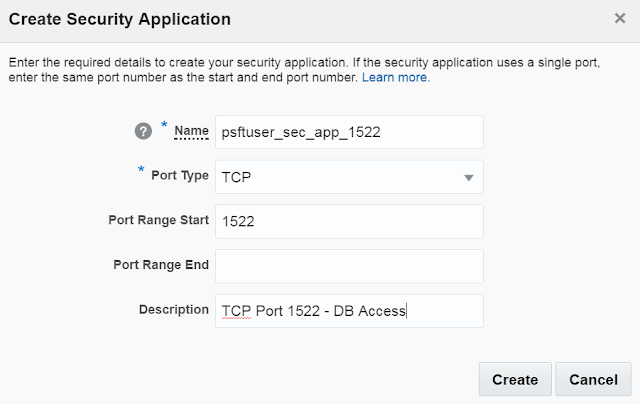Click the Create Security Application title
The image size is (640, 404).
pyautogui.click(x=119, y=19)
